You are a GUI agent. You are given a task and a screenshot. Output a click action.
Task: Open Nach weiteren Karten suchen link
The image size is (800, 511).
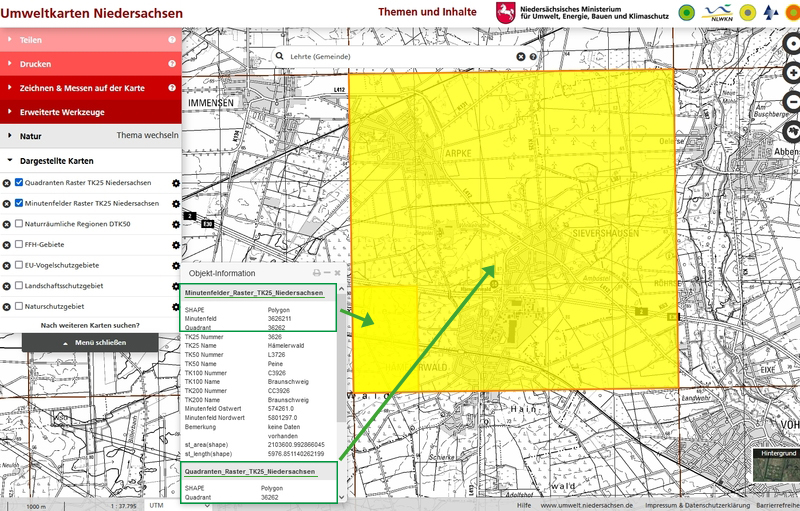(90, 325)
